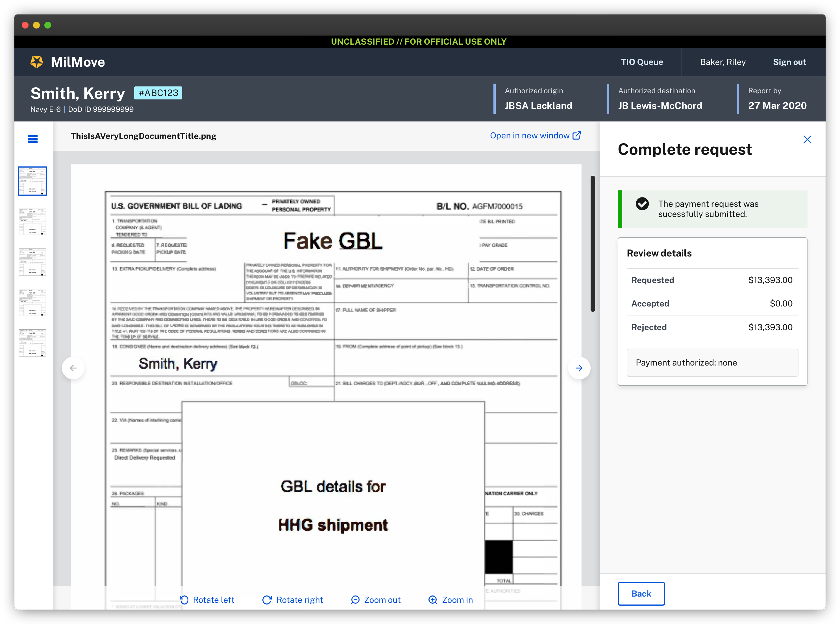This screenshot has width=840, height=624.
Task: Click the Rotate left icon
Action: click(x=184, y=600)
